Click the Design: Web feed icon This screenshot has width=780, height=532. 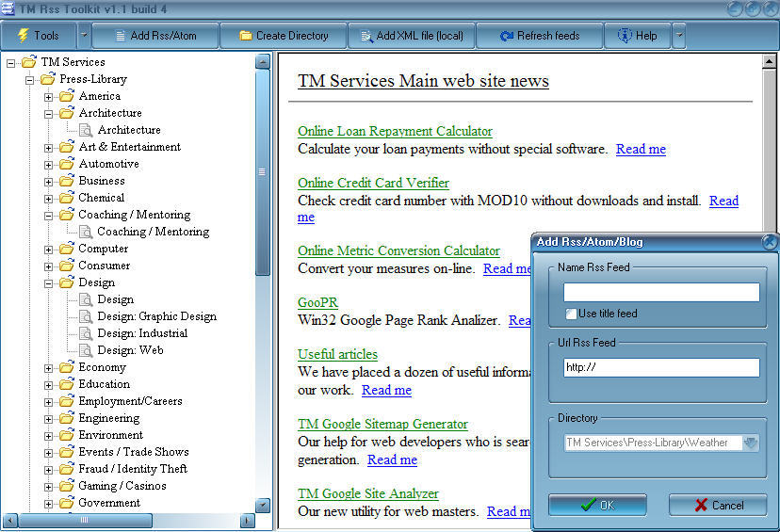click(x=86, y=350)
